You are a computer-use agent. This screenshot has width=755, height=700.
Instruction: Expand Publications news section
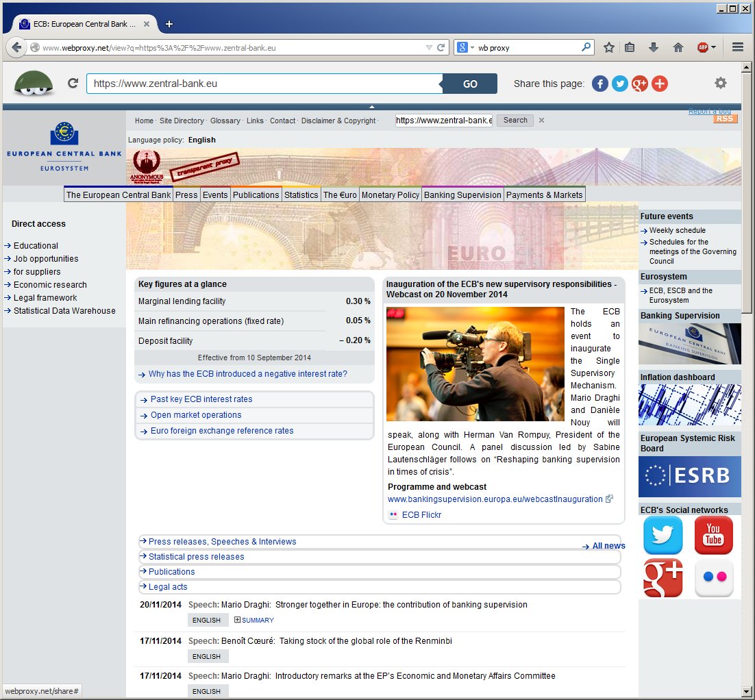171,571
